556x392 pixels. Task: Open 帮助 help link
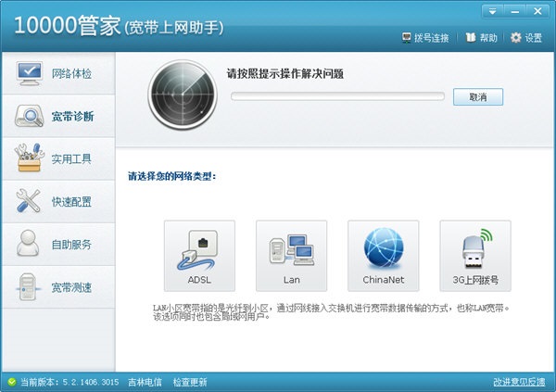(488, 38)
